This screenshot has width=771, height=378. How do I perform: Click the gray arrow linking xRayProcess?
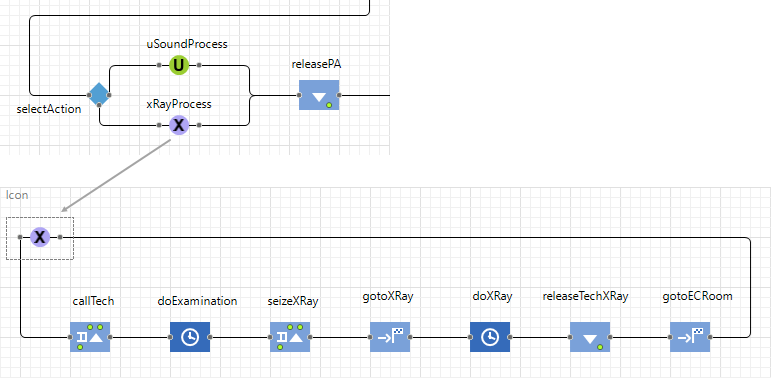point(116,176)
